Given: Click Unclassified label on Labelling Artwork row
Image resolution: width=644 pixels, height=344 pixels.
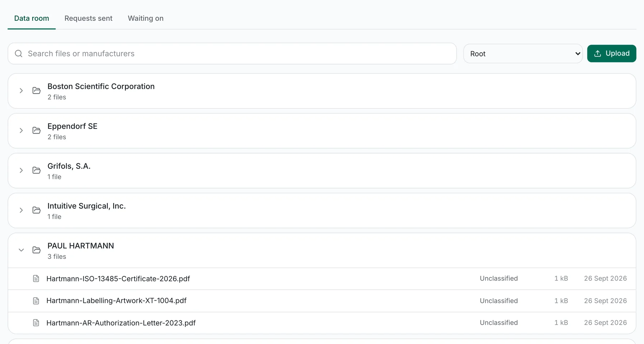Looking at the screenshot, I should click(x=499, y=301).
